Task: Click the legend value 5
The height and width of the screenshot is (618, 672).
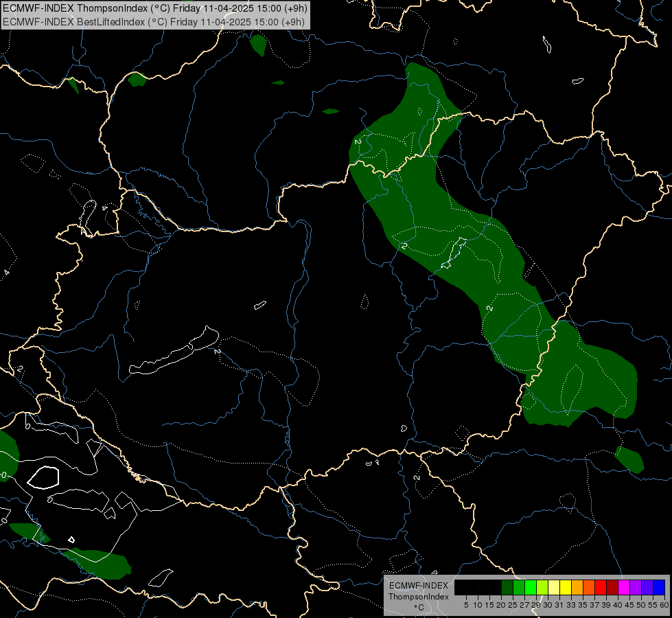Action: pyautogui.click(x=466, y=605)
